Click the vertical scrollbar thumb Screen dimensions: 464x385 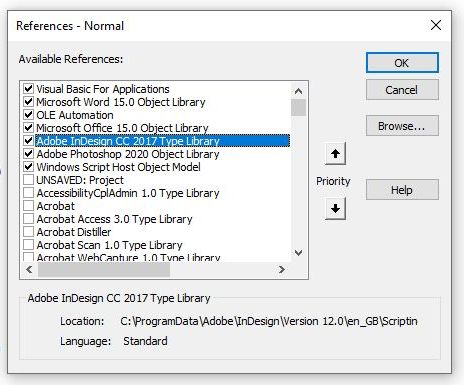click(298, 107)
